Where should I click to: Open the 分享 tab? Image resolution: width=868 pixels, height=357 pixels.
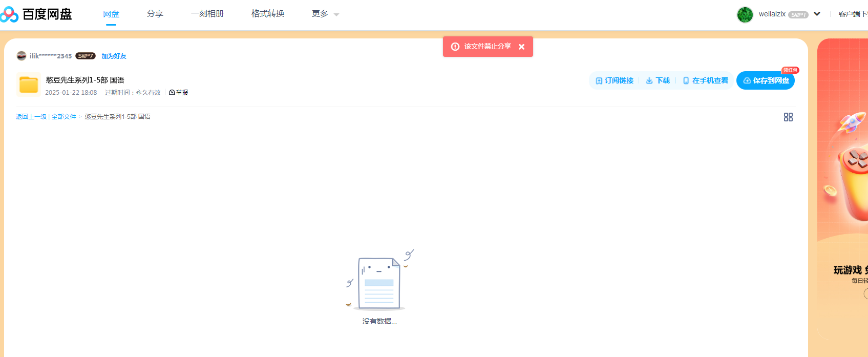click(x=155, y=14)
